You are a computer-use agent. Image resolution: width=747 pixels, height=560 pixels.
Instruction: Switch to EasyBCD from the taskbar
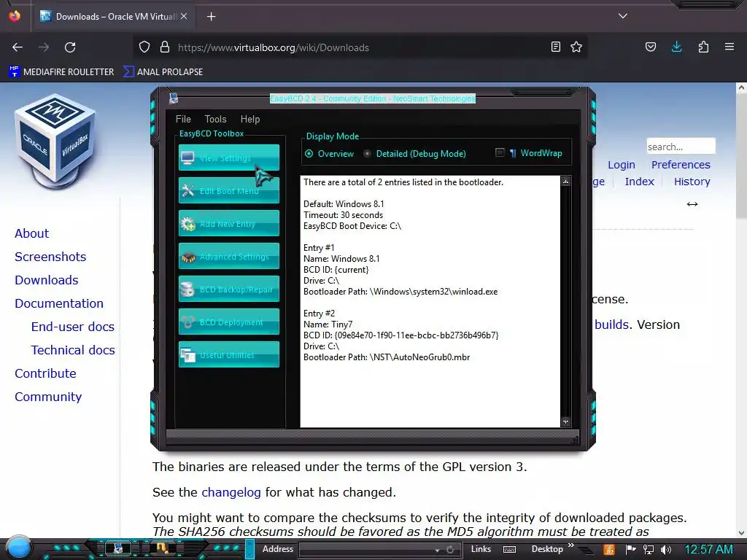117,548
